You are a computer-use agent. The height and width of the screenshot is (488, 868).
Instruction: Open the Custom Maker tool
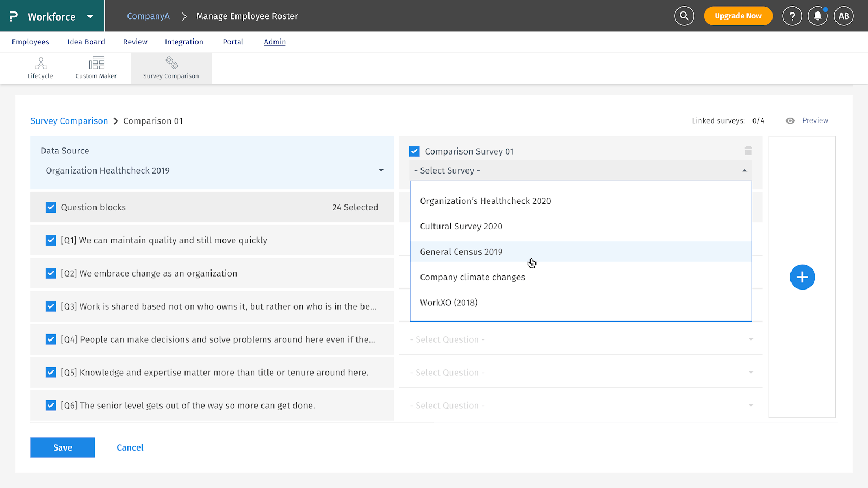[x=96, y=68]
